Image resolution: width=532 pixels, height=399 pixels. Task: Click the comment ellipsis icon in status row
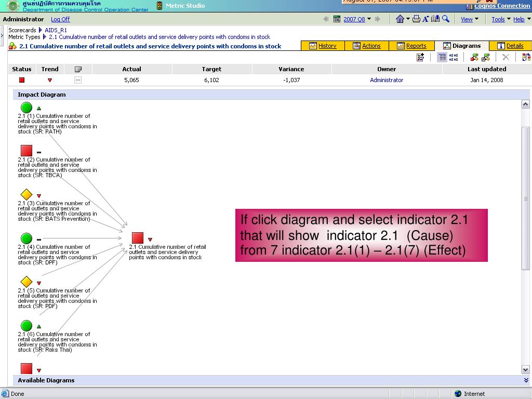pyautogui.click(x=78, y=80)
